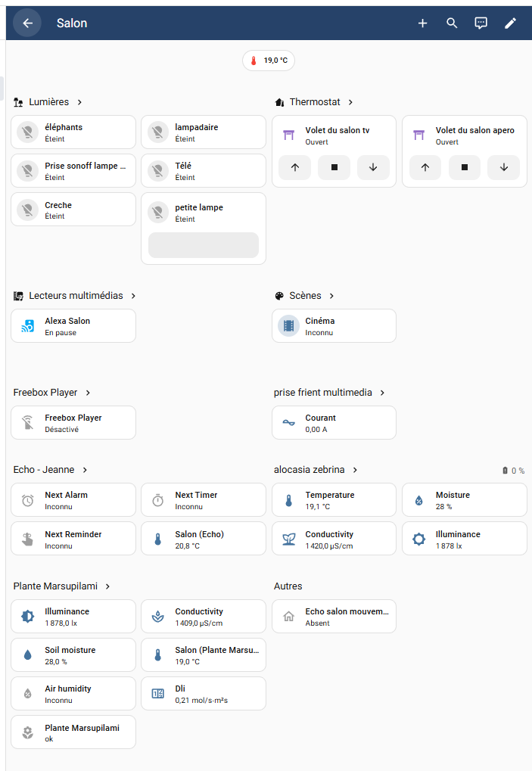
Task: Click the petite lampe brightness slider
Action: tap(204, 245)
